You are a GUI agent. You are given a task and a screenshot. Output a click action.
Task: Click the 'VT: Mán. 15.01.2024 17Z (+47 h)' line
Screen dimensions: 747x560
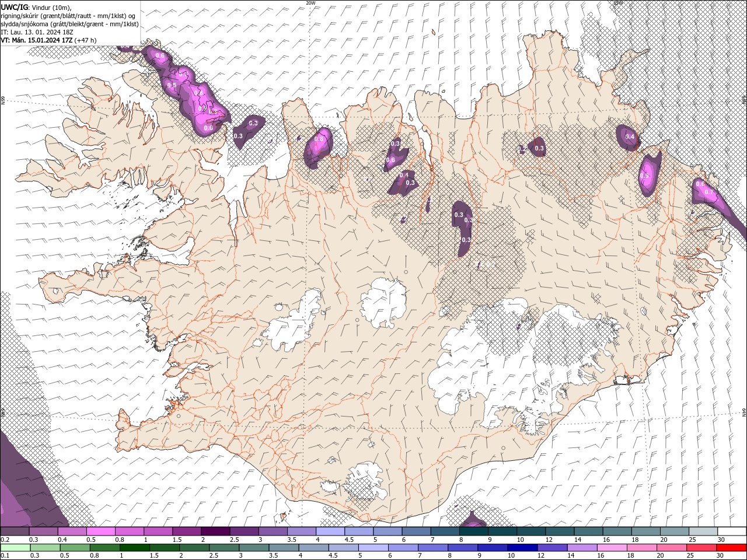click(x=49, y=40)
